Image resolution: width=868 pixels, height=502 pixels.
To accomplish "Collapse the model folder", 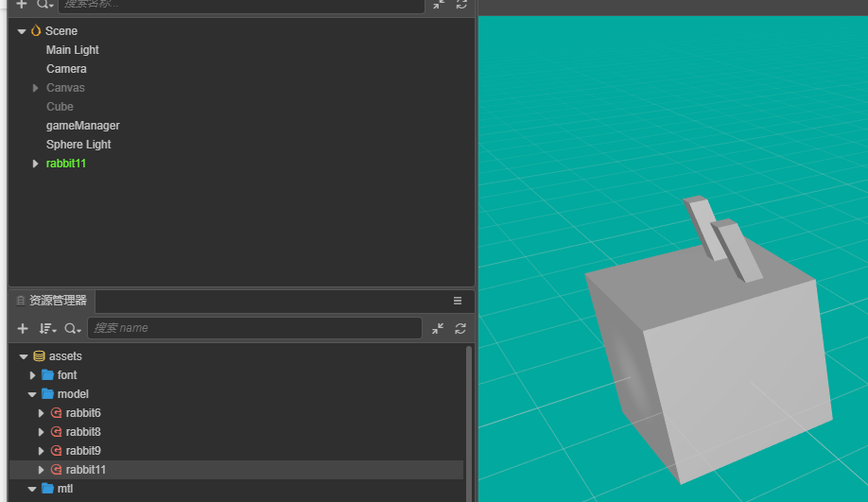I will pyautogui.click(x=32, y=394).
